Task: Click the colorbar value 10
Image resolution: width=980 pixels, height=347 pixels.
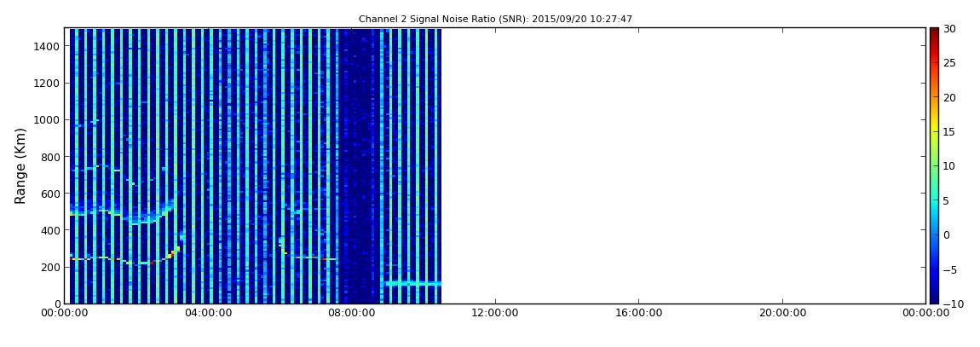Action: [949, 166]
